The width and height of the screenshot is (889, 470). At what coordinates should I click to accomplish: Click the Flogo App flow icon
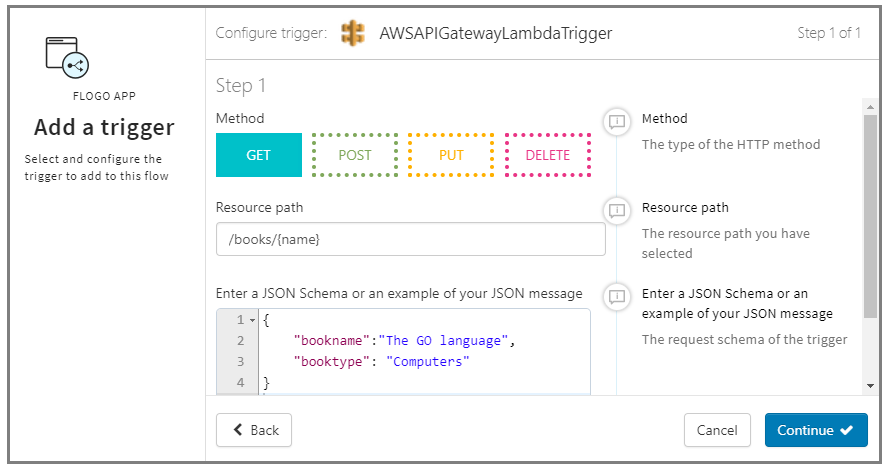pyautogui.click(x=67, y=57)
